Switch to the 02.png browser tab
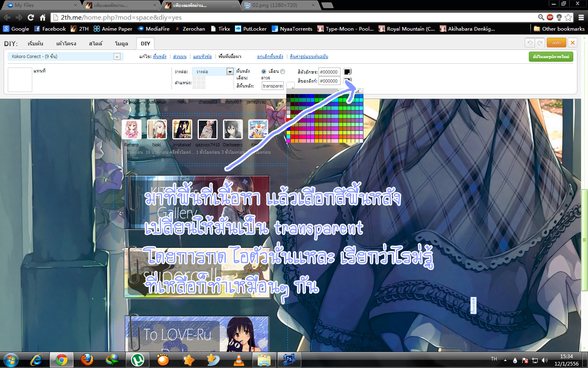The height and width of the screenshot is (368, 588). 280,5
